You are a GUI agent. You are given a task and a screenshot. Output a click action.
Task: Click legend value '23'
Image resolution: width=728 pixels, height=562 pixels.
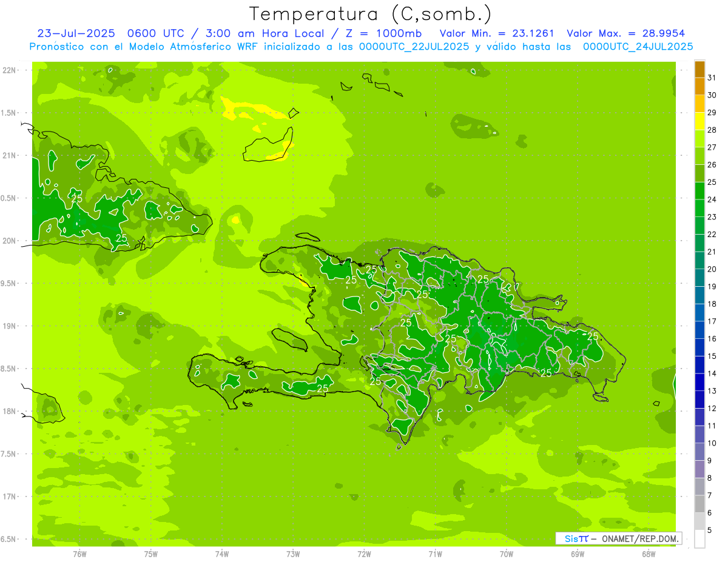point(712,217)
